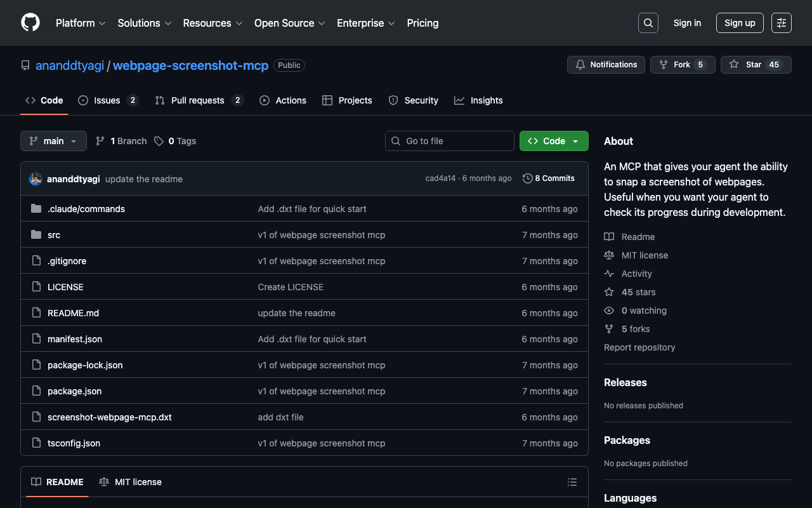
Task: Click the ananddtyagi avatar thumbnail
Action: 36,179
